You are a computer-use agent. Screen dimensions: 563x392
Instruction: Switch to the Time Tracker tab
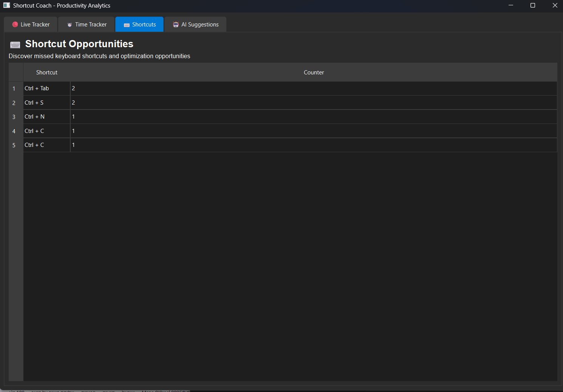click(x=87, y=25)
